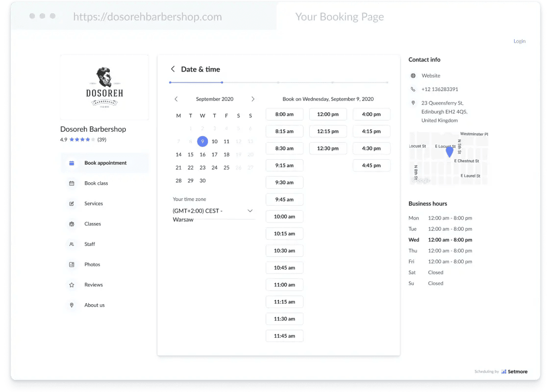Open the Classes menu item
Image resolution: width=550 pixels, height=392 pixels.
[x=104, y=224]
